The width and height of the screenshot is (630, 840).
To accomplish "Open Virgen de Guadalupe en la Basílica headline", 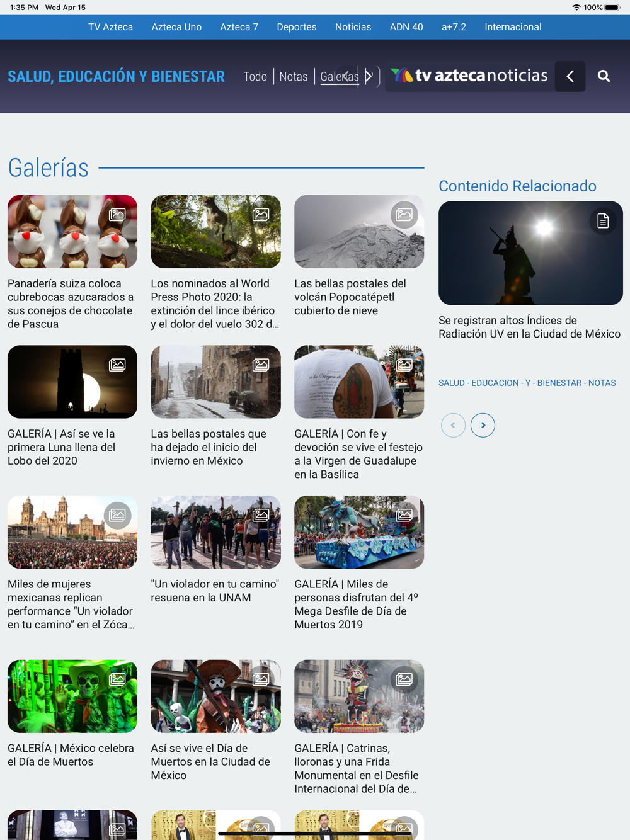I will click(358, 454).
